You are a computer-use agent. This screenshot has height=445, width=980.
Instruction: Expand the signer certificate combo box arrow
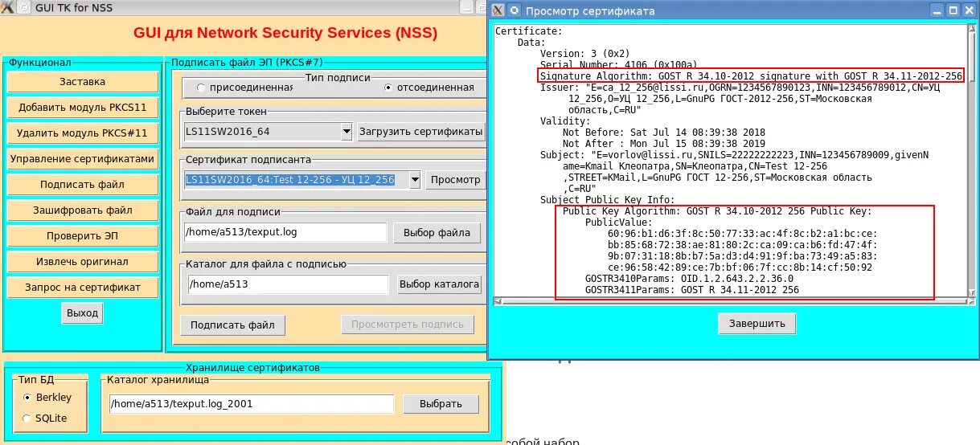(415, 180)
